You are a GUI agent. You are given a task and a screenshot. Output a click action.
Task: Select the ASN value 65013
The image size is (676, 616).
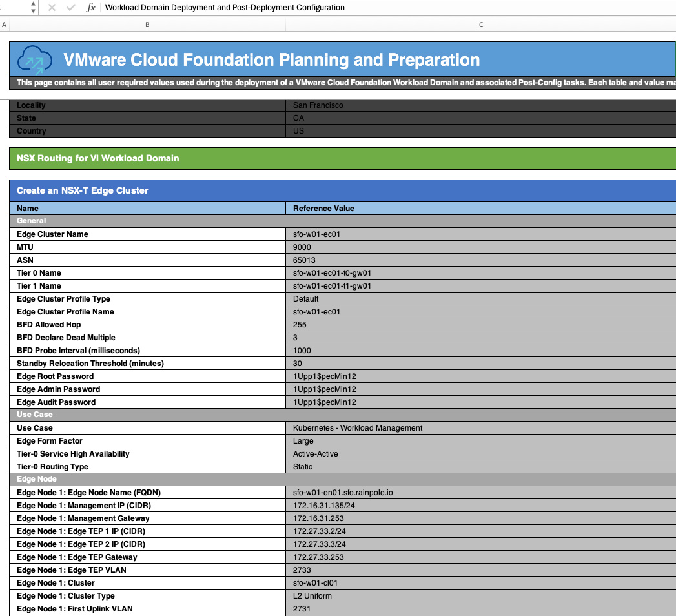tap(481, 260)
